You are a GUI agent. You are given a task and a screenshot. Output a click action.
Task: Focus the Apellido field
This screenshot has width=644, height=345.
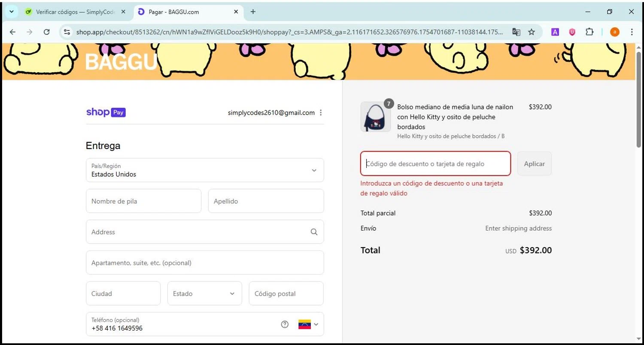pos(266,201)
